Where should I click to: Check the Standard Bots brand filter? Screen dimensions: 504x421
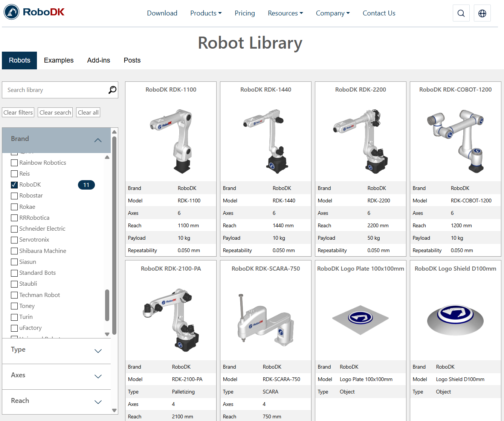click(14, 273)
